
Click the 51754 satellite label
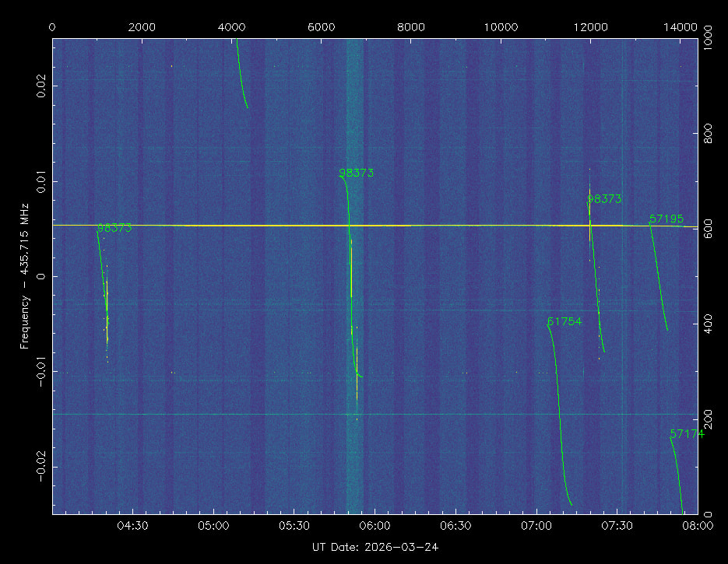[564, 321]
